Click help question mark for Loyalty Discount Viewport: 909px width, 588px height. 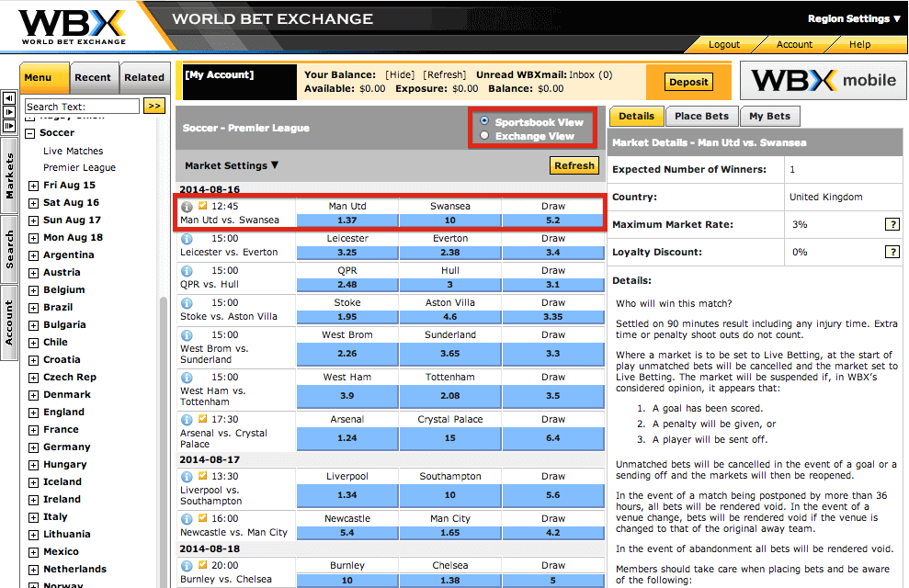pos(892,252)
